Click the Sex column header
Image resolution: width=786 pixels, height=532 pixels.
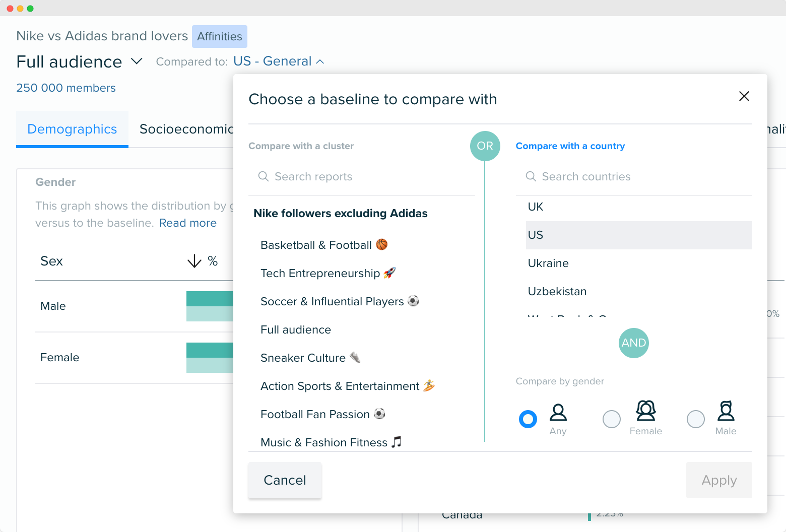pos(51,261)
